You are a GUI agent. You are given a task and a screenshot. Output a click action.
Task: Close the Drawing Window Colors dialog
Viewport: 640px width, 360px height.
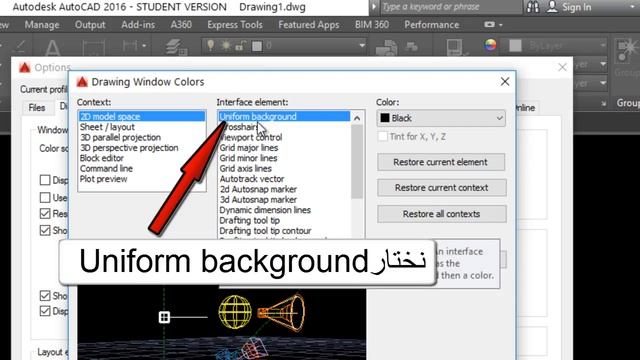pyautogui.click(x=505, y=82)
